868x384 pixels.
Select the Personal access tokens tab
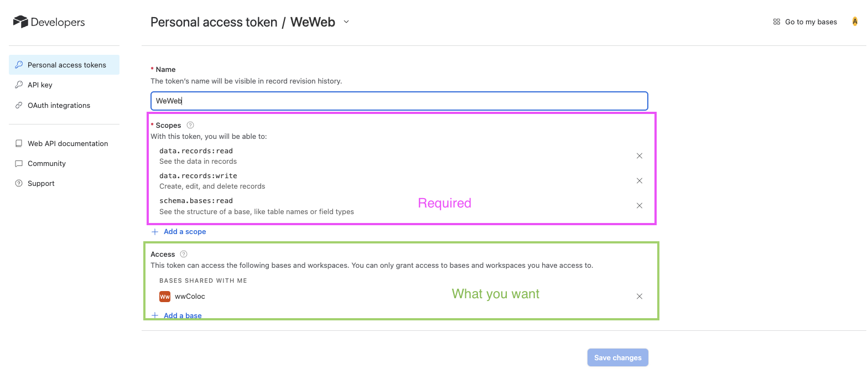[x=66, y=65]
